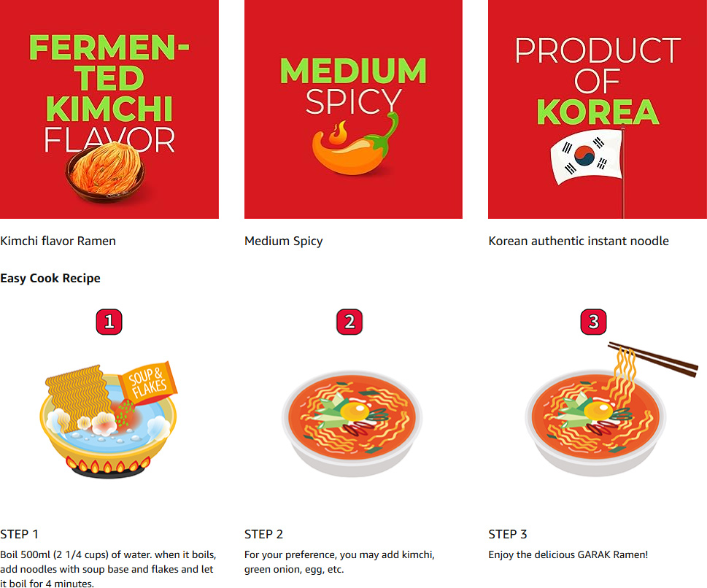
Task: Open the Fermented Kimchi Flavor red tile
Action: click(x=109, y=109)
